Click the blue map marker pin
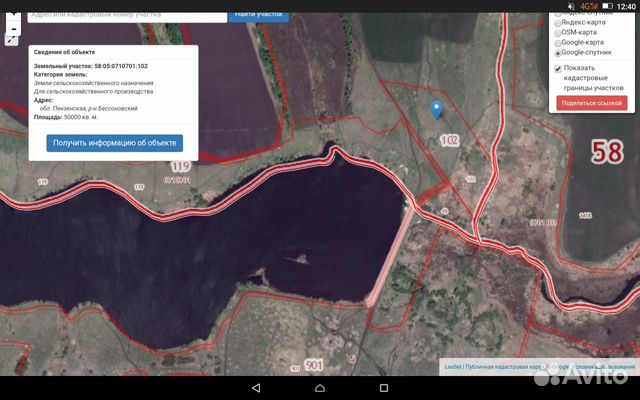Image resolution: width=640 pixels, height=400 pixels. click(436, 109)
